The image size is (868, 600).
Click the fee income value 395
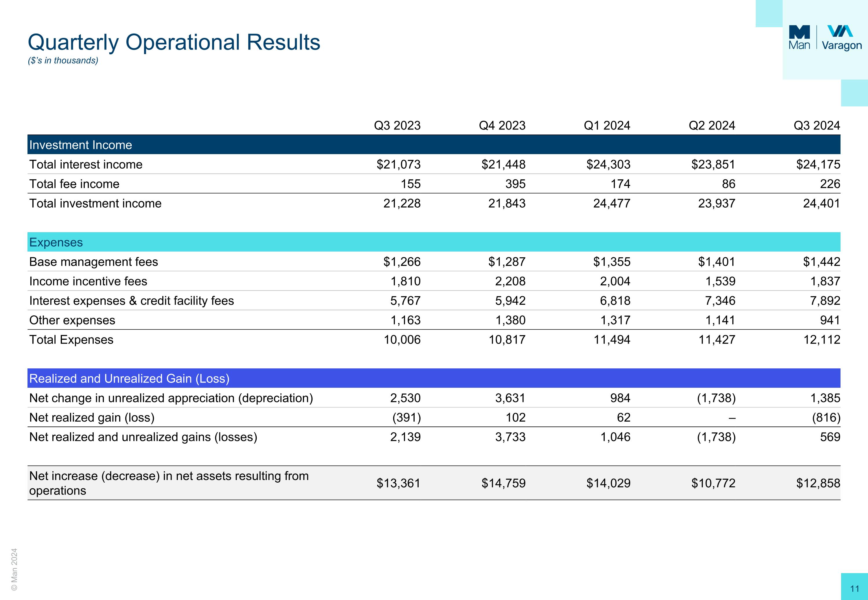(516, 184)
